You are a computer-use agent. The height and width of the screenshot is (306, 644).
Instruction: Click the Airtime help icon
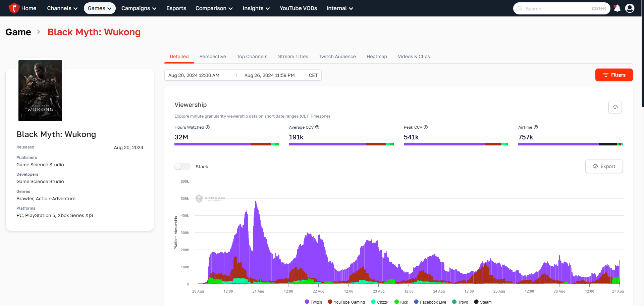(x=536, y=127)
